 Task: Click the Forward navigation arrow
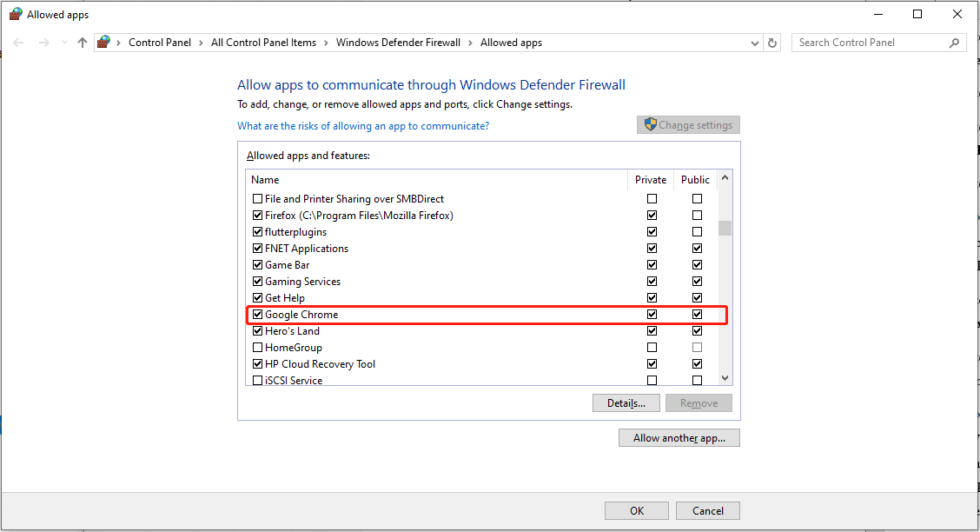(43, 43)
